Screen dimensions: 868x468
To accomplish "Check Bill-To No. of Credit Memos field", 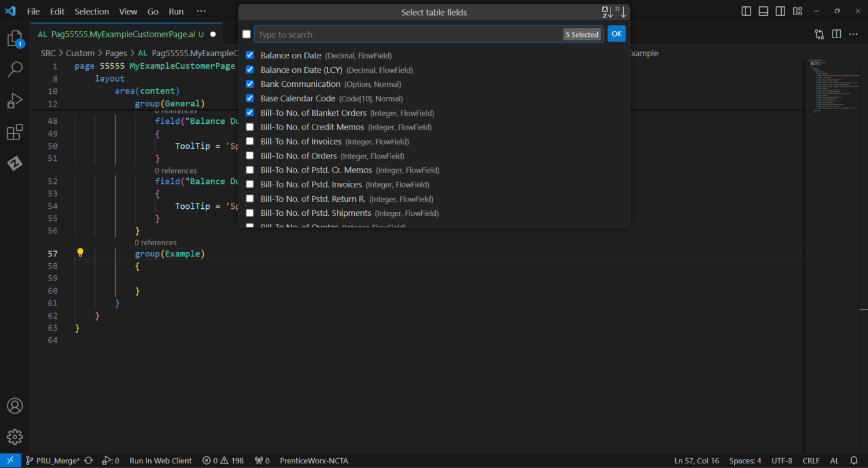I will click(x=249, y=127).
